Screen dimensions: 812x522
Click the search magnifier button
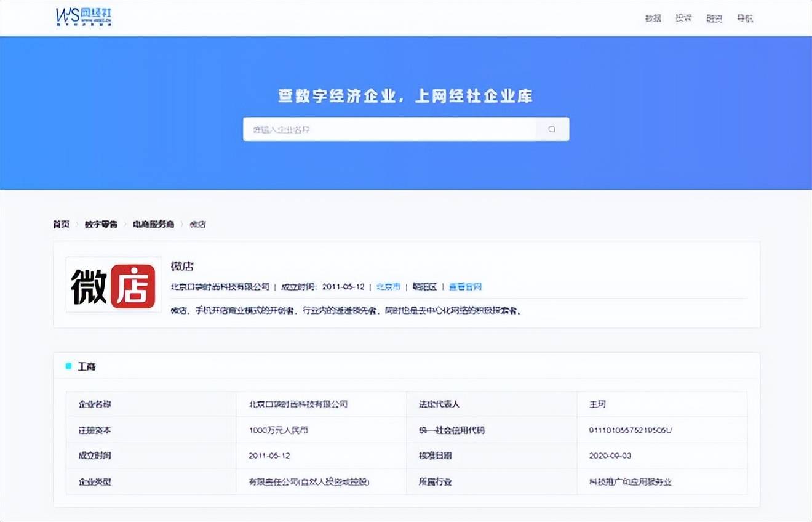(x=552, y=129)
